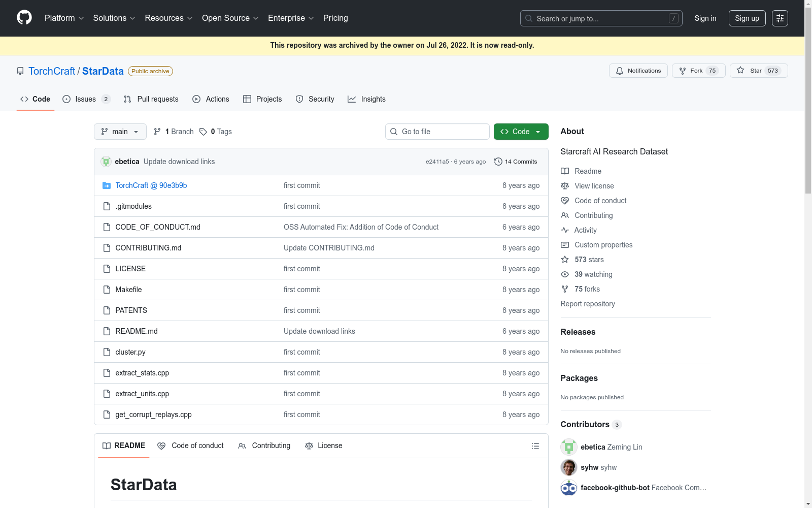
Task: Click the book icon next to Readme
Action: pyautogui.click(x=565, y=171)
